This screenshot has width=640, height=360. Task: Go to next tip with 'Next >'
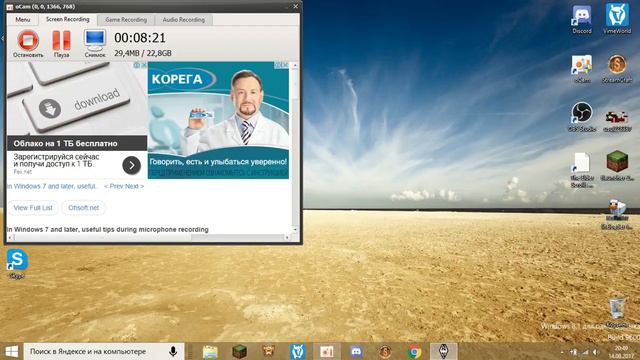click(135, 186)
